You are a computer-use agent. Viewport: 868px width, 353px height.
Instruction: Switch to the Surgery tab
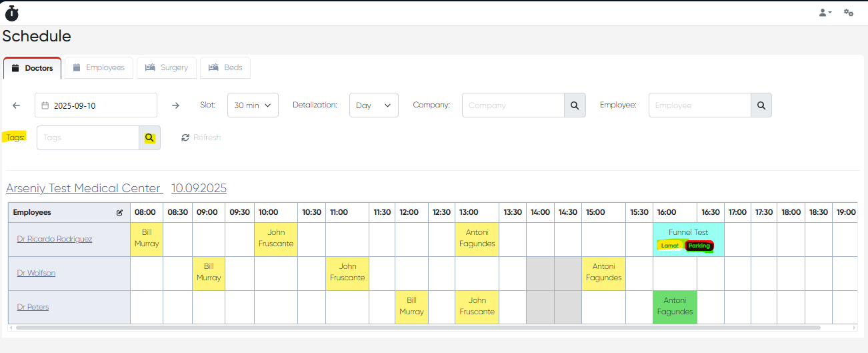tap(167, 68)
